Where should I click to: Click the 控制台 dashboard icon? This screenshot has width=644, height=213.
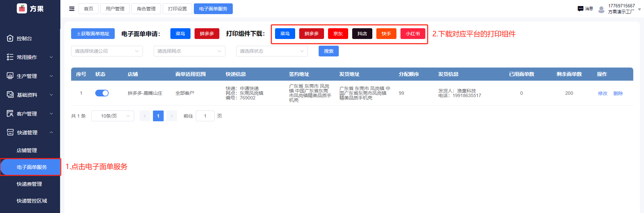point(10,38)
